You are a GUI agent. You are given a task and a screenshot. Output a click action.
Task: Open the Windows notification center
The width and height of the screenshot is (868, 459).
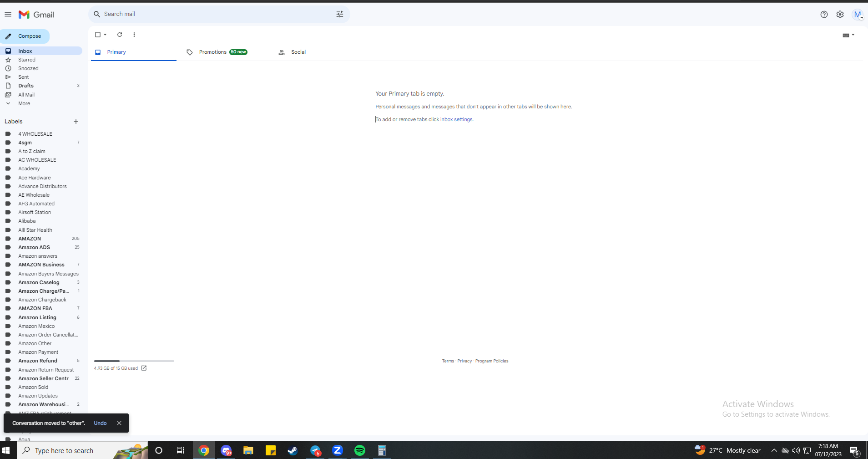[x=854, y=450]
